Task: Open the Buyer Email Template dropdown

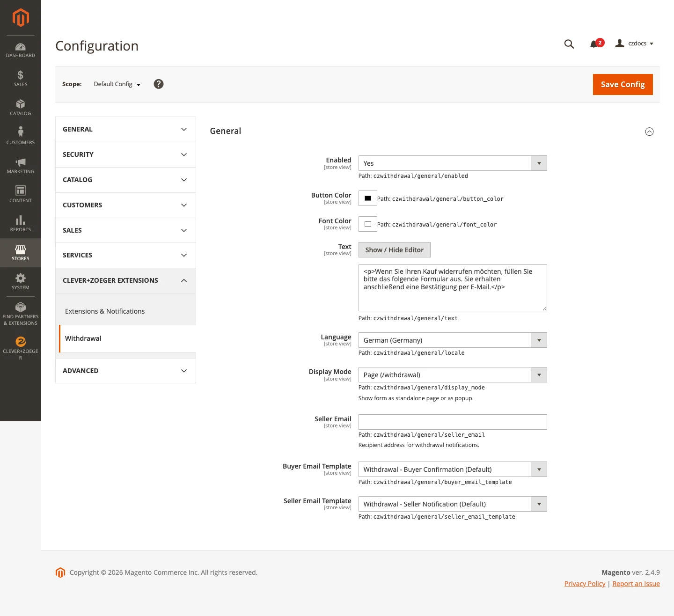Action: coord(453,469)
